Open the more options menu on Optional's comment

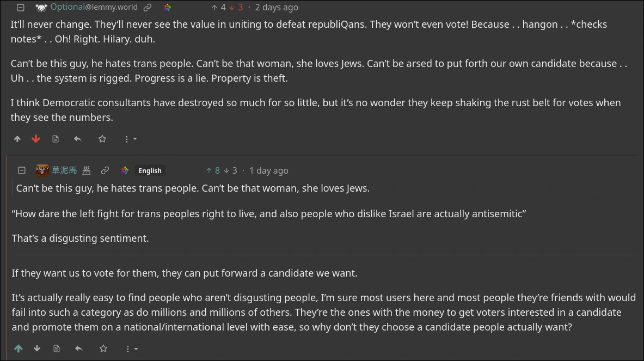[130, 139]
